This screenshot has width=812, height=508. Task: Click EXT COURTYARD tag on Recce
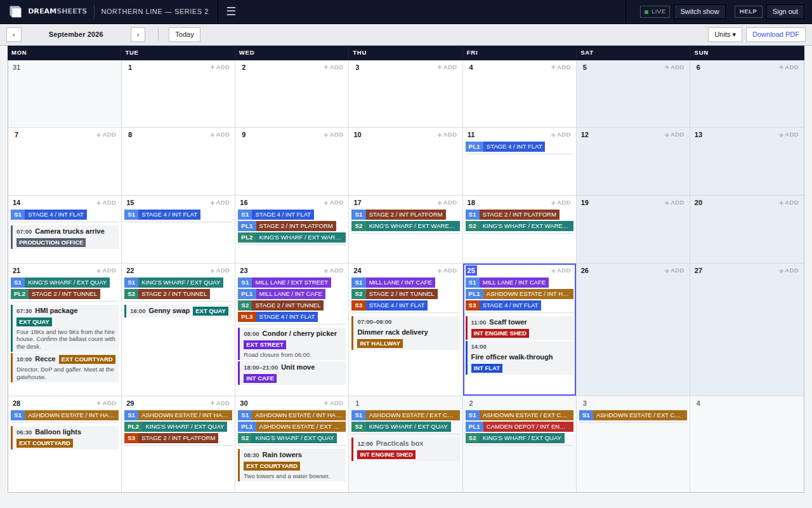click(x=87, y=359)
